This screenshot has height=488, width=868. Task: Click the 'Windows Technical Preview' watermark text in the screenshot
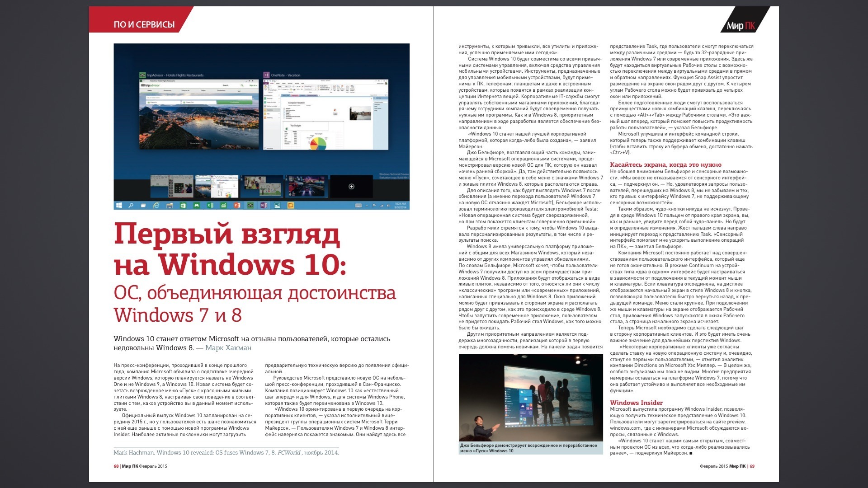tap(394, 175)
